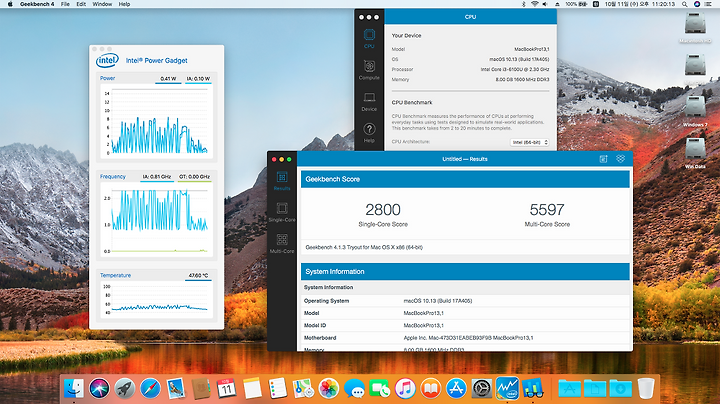The width and height of the screenshot is (720, 404).
Task: Click Geekbench icon in the Dock
Action: click(533, 389)
